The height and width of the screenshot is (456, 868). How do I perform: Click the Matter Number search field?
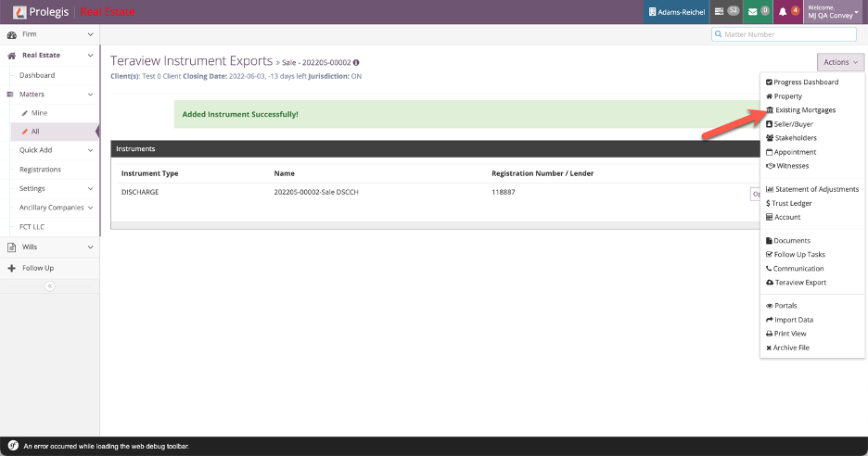(786, 34)
